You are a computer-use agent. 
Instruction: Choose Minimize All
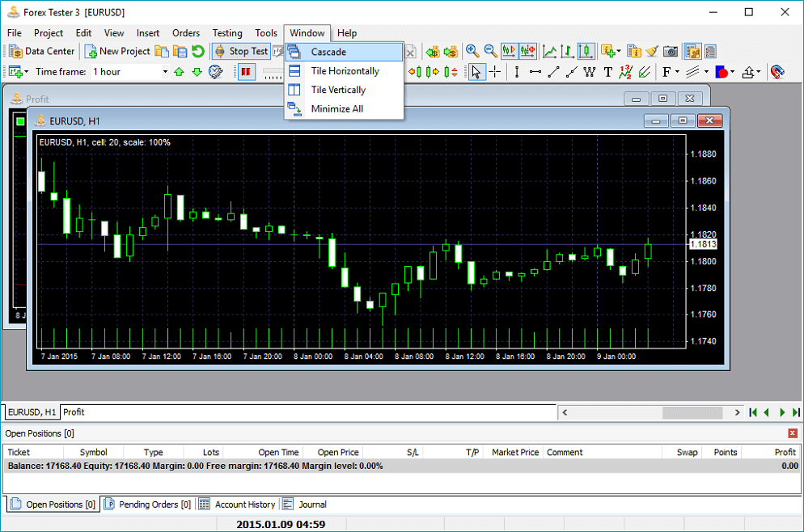[x=344, y=108]
